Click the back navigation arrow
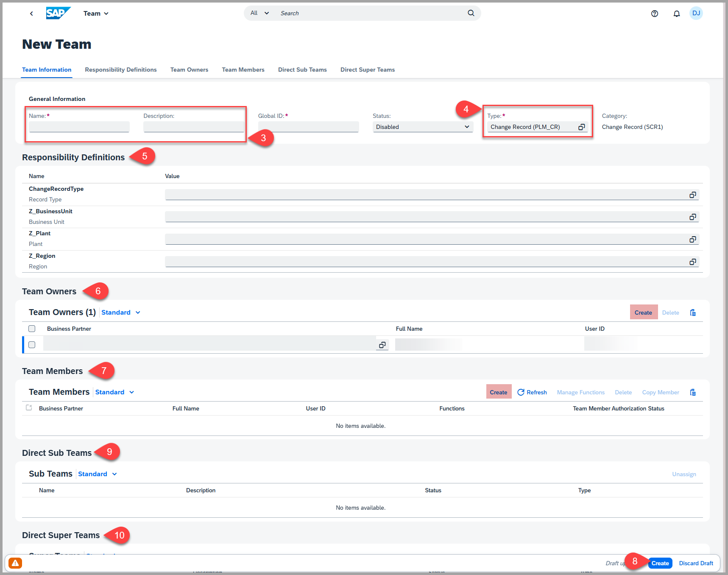Image resolution: width=728 pixels, height=575 pixels. click(x=31, y=14)
